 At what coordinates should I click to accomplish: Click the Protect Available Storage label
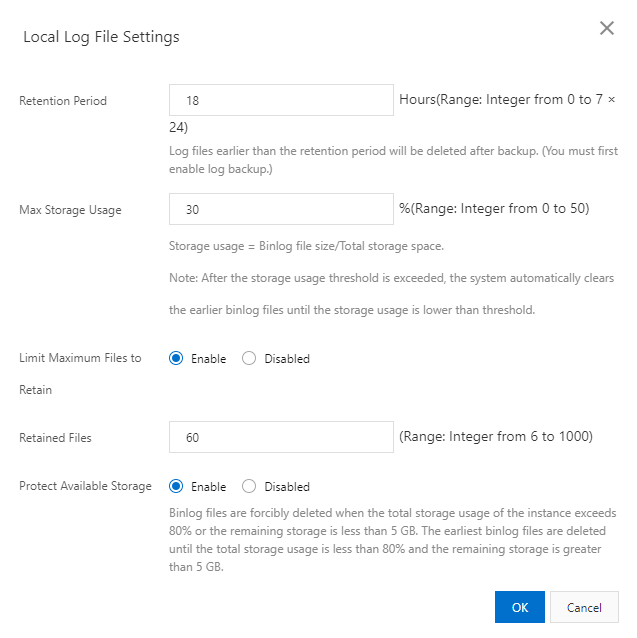click(x=85, y=487)
